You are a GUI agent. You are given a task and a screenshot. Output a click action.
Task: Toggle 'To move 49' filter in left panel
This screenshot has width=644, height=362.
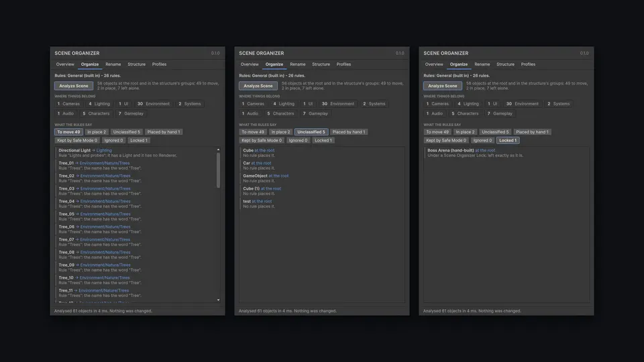click(x=68, y=132)
